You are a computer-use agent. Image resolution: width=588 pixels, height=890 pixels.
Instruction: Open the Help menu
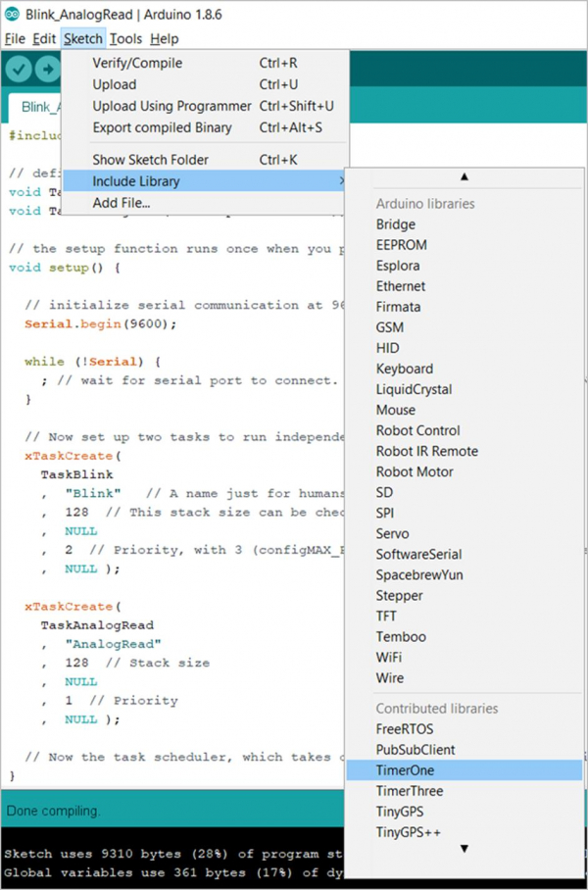[x=164, y=39]
